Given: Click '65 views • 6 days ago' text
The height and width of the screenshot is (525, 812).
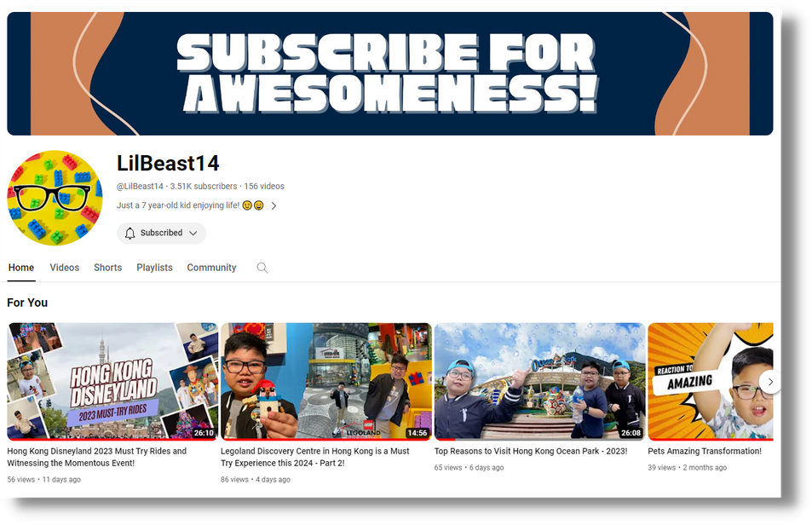Looking at the screenshot, I should 469,468.
